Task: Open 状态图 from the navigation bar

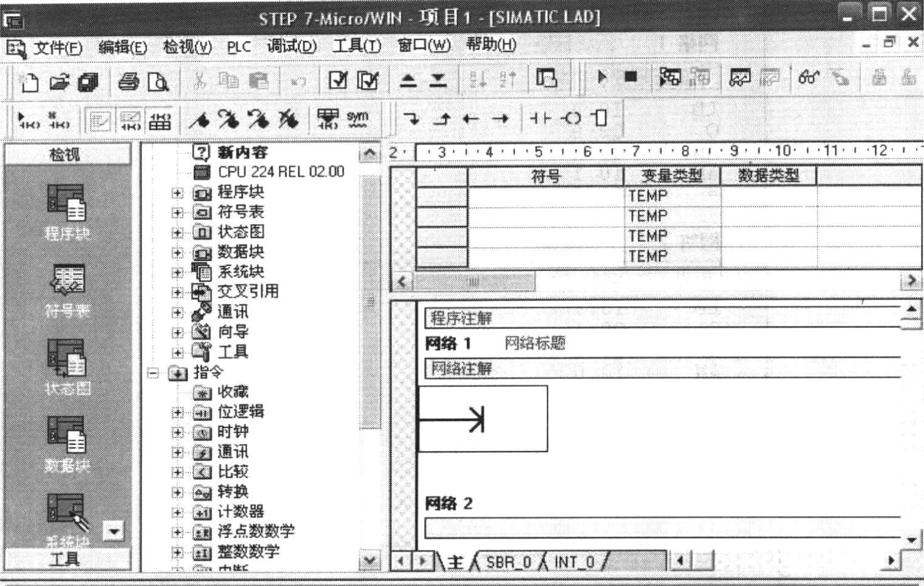Action: coord(67,367)
